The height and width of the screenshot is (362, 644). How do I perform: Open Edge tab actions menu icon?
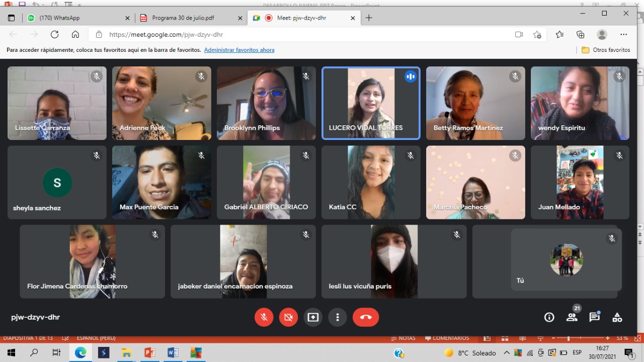point(11,18)
